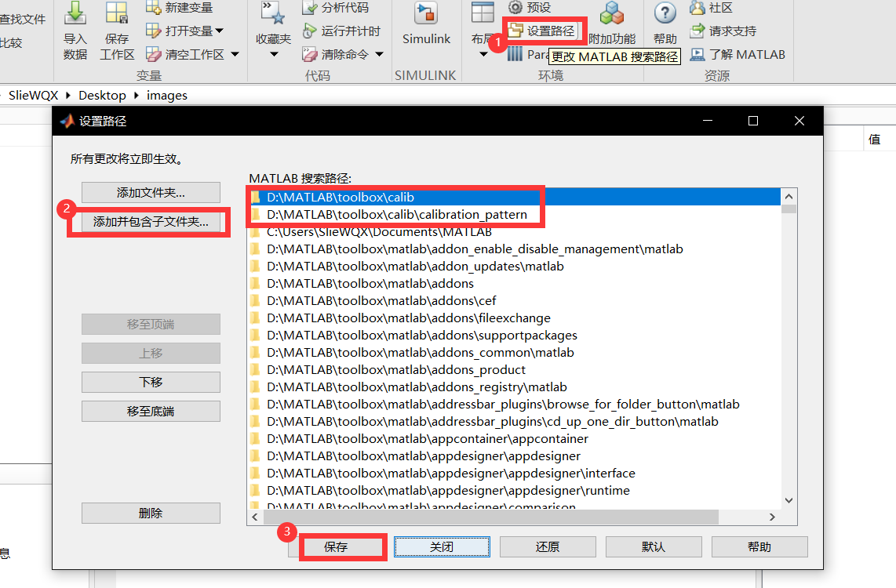Screen dimensions: 896x588
Task: Click the Compare (比较) item
Action: [x=11, y=43]
